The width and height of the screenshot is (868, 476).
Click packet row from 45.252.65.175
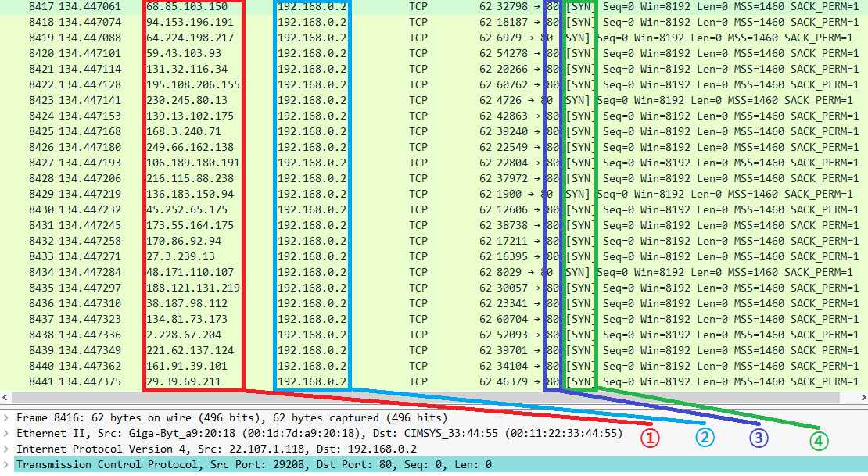pos(434,209)
